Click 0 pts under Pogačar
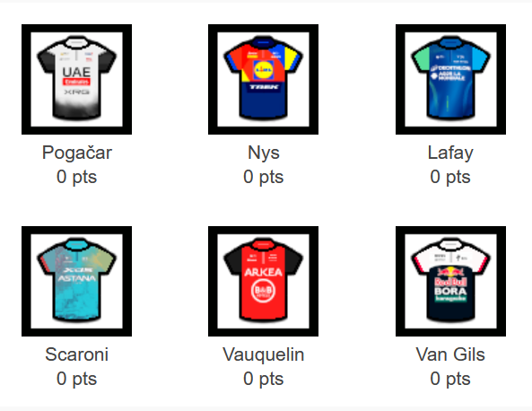 (76, 177)
